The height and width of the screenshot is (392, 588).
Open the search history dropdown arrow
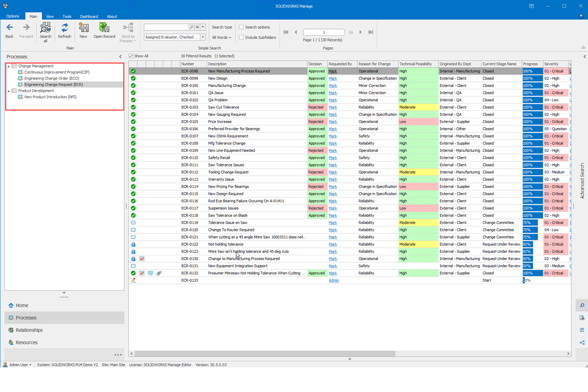pos(202,27)
